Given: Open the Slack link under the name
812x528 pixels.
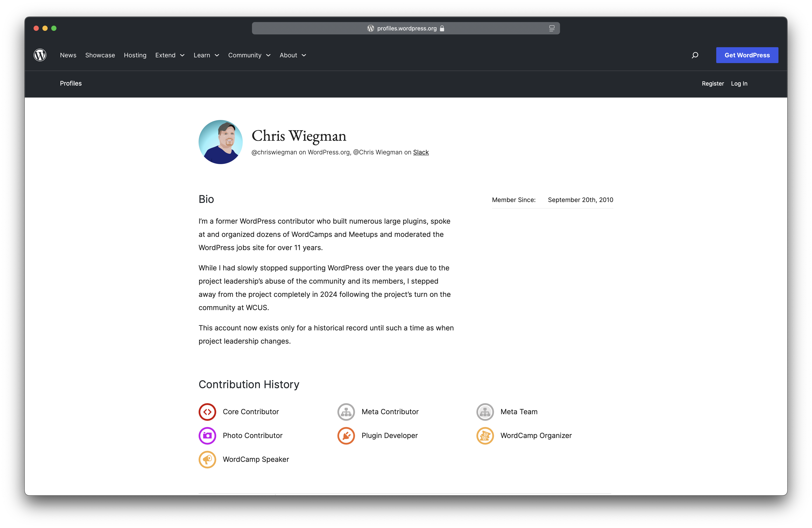Looking at the screenshot, I should [421, 152].
